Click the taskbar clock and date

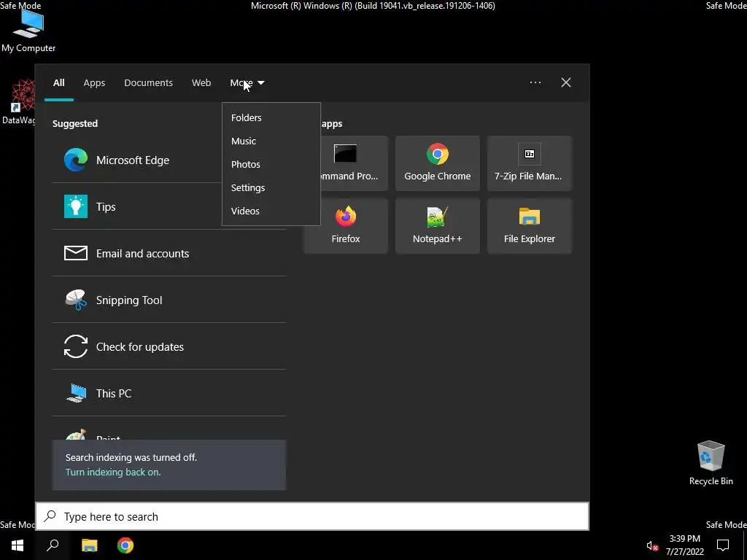[684, 545]
